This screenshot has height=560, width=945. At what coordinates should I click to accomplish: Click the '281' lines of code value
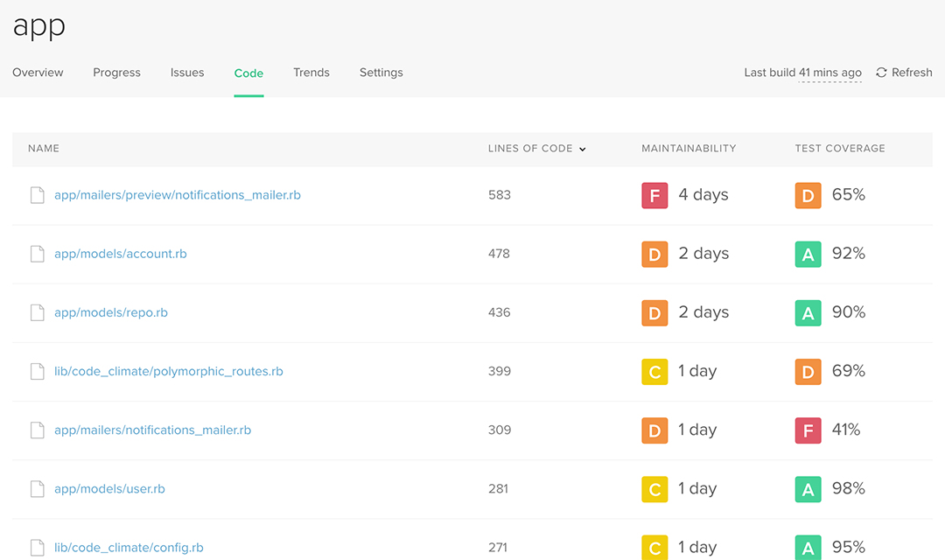499,489
